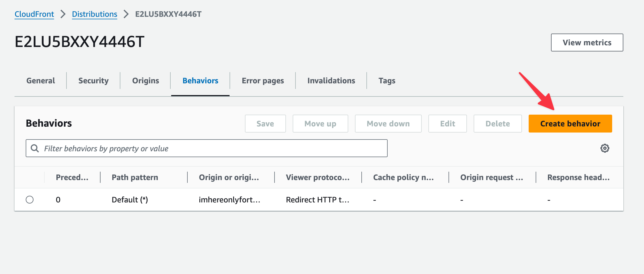Switch to the Tags tab
The height and width of the screenshot is (274, 644).
(x=387, y=81)
